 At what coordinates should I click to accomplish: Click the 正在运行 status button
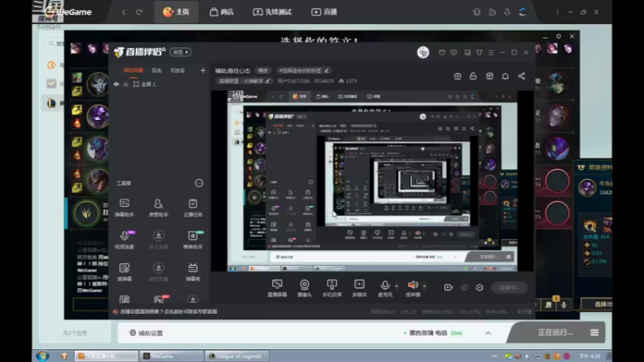(x=555, y=332)
